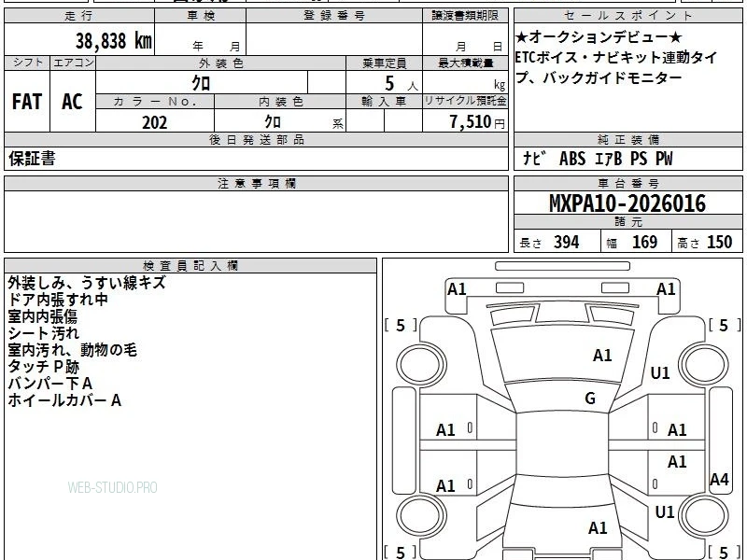Viewport: 747px width, 560px height.
Task: Select chassis number MXPA10-2026016
Action: pos(627,203)
